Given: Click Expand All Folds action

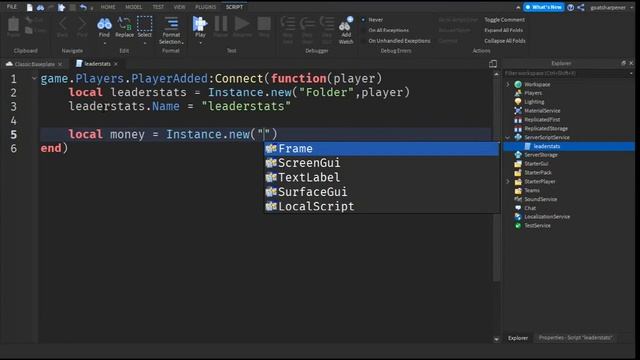Looking at the screenshot, I should tap(503, 30).
